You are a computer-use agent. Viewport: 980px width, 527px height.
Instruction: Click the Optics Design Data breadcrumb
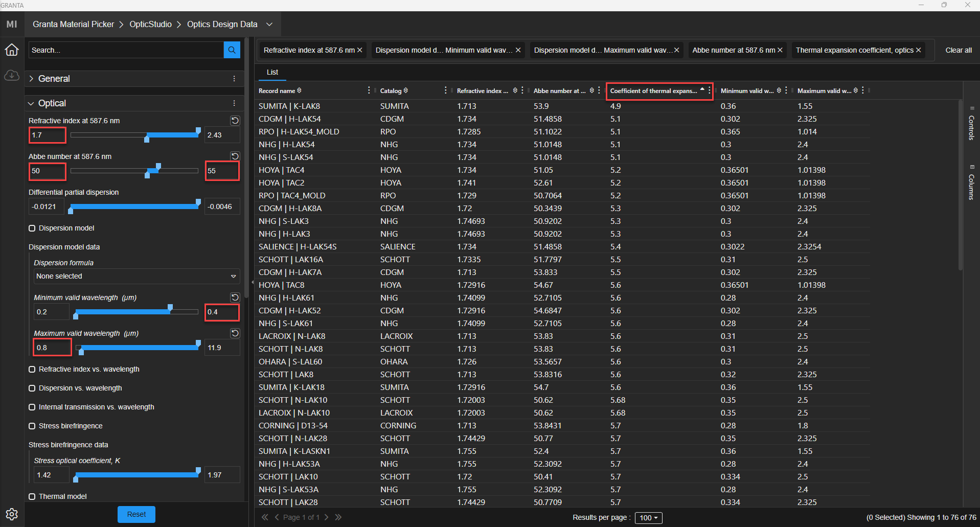tap(222, 24)
